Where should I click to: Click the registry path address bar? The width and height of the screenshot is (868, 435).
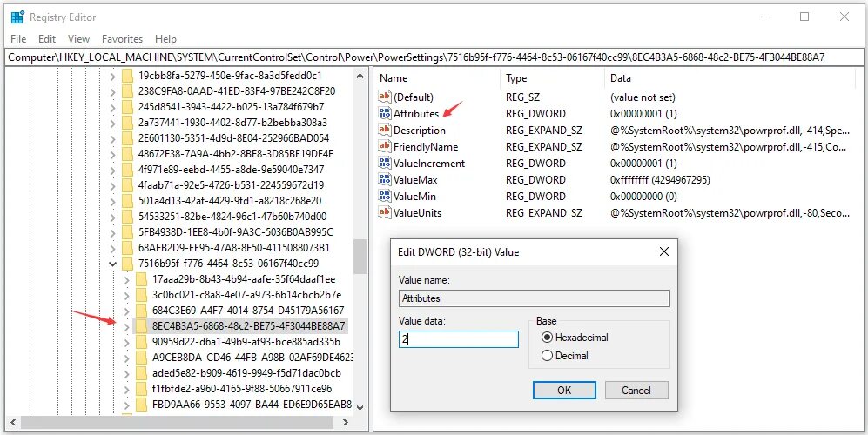[x=434, y=57]
